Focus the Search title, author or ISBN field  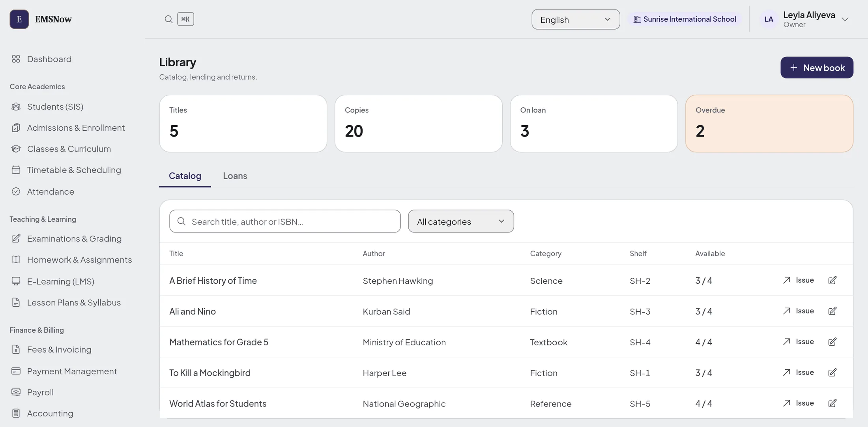285,221
